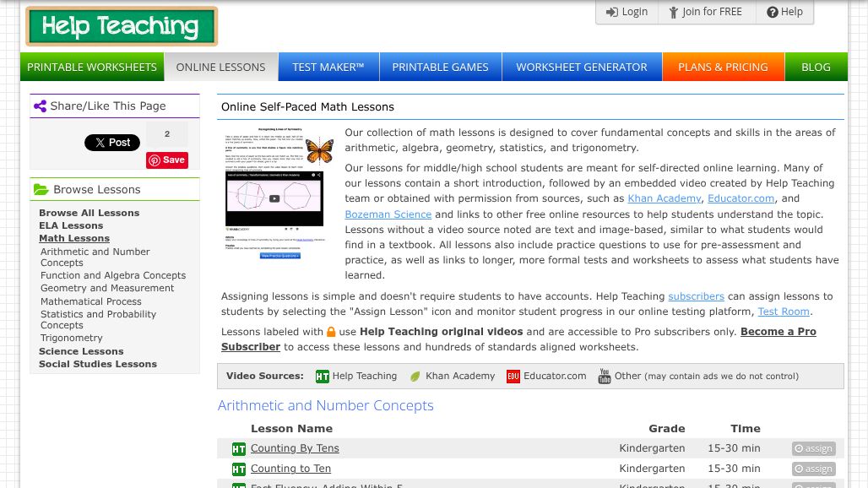The width and height of the screenshot is (868, 488).
Task: Assign the Counting By Tens lesson
Action: (x=814, y=449)
